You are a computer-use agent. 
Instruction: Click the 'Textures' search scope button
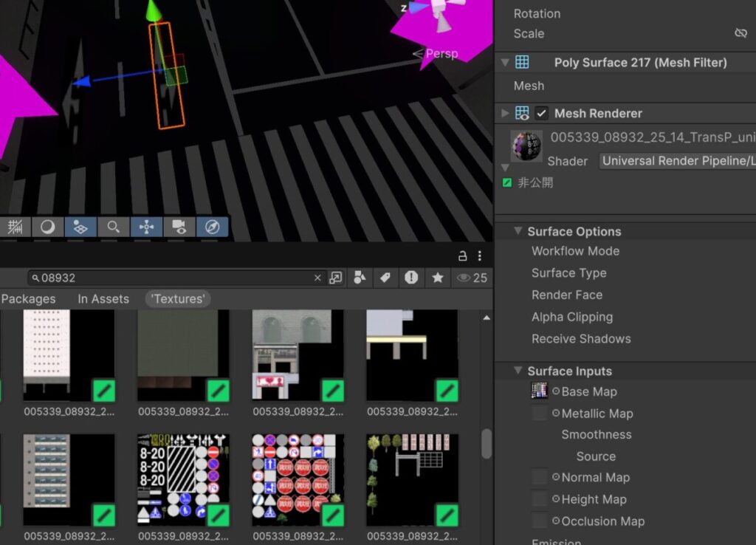178,299
